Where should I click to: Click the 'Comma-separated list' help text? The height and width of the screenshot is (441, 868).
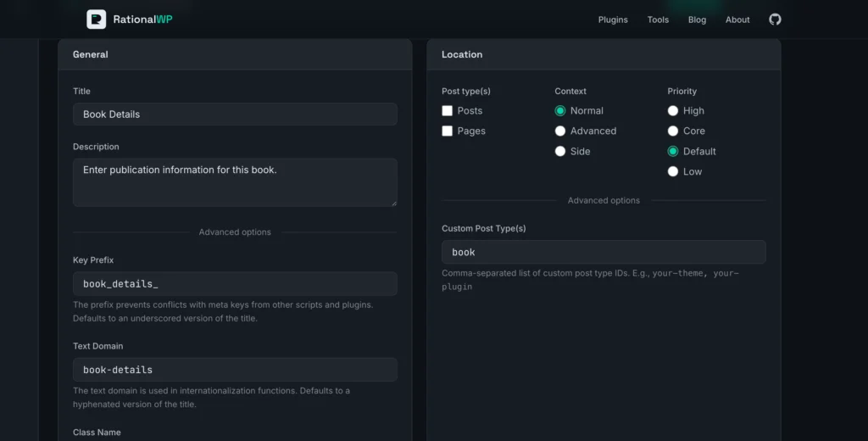coord(590,280)
